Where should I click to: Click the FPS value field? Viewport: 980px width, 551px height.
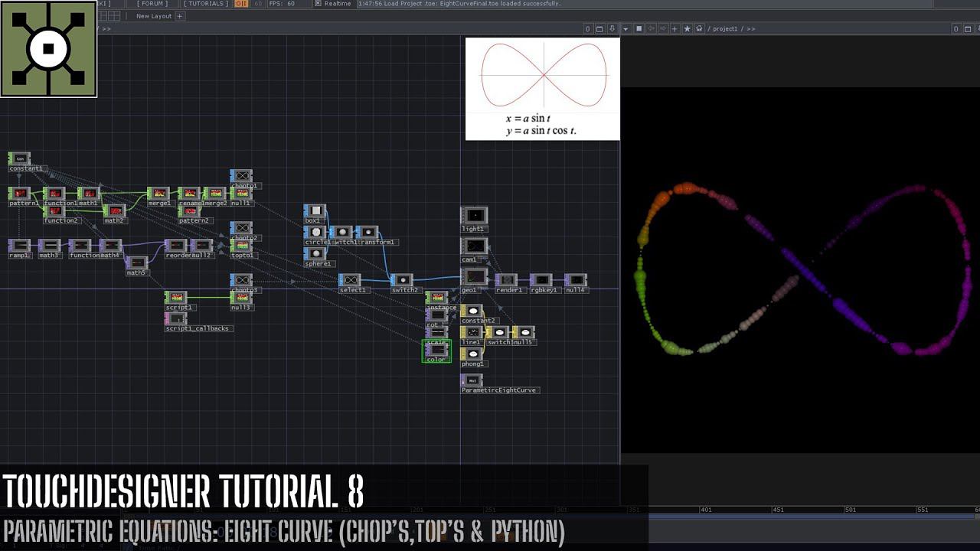pos(291,4)
